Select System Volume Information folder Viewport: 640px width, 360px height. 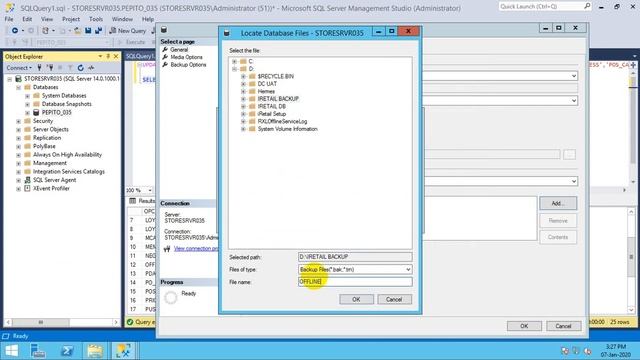point(287,129)
